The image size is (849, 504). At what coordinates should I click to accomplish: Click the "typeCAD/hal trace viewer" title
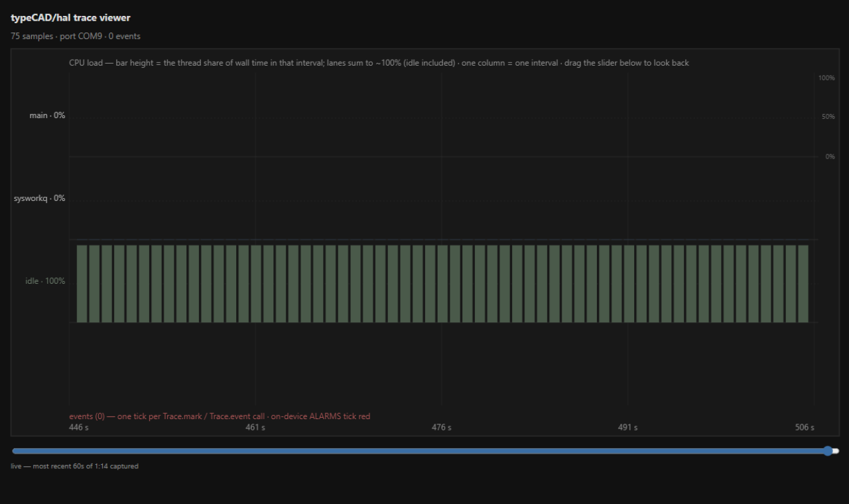pos(70,18)
